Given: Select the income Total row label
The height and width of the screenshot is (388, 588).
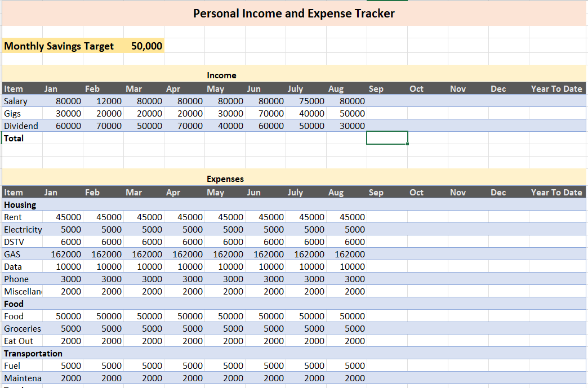Looking at the screenshot, I should (x=14, y=138).
